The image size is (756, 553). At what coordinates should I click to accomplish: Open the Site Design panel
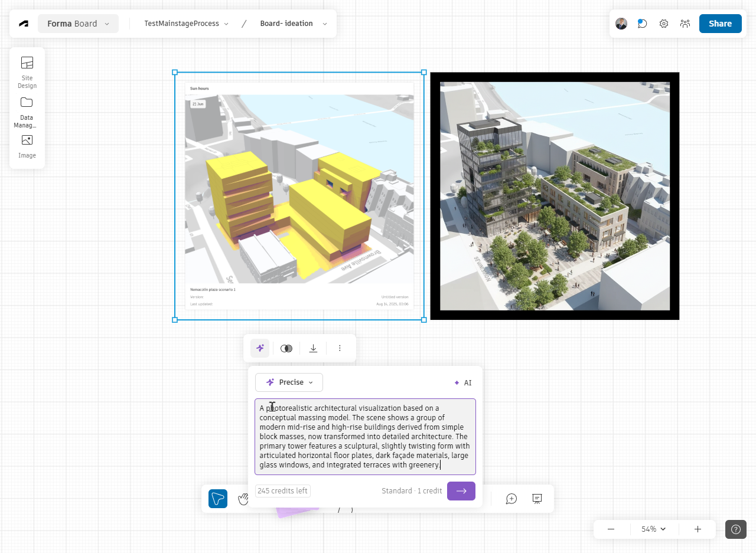point(27,71)
